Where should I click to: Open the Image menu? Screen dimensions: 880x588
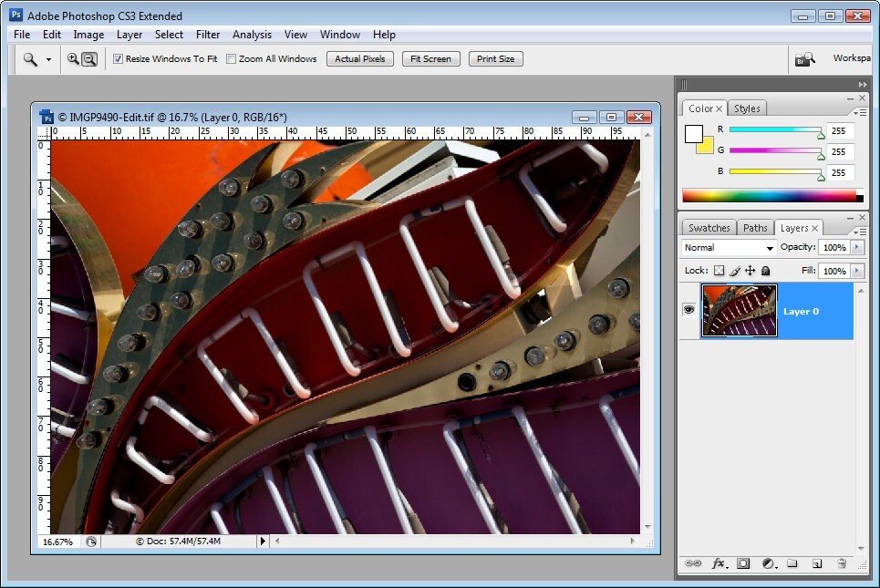point(88,35)
